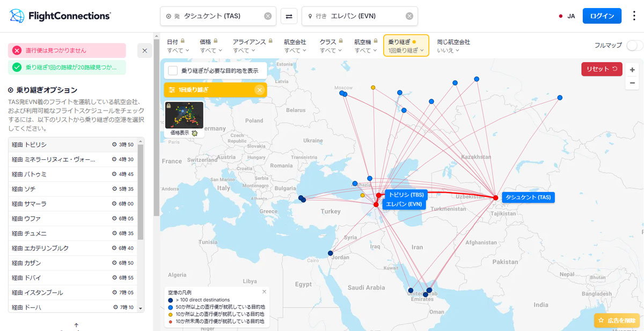644x331 pixels.
Task: Open the 乗り継ぎ stopover filter dropdown
Action: click(x=406, y=46)
